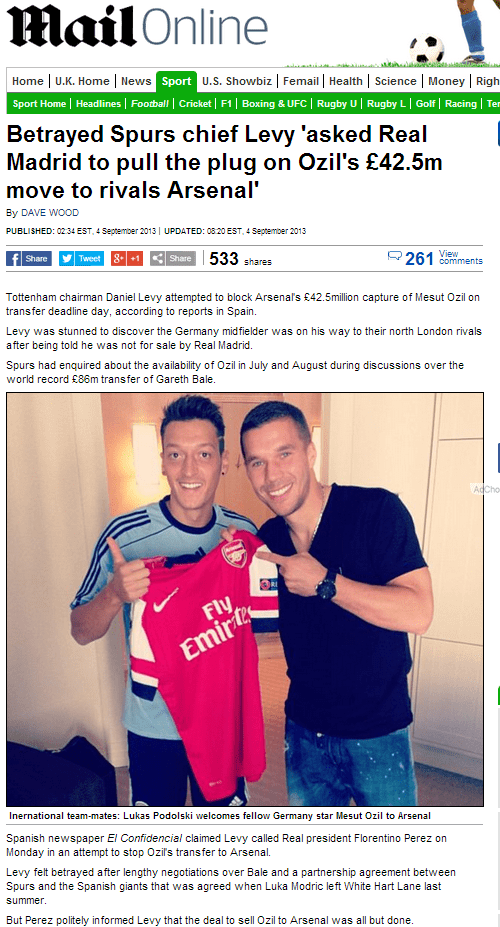Click the Facebook Share button
Viewport: 500px width, 927px height.
pyautogui.click(x=28, y=258)
